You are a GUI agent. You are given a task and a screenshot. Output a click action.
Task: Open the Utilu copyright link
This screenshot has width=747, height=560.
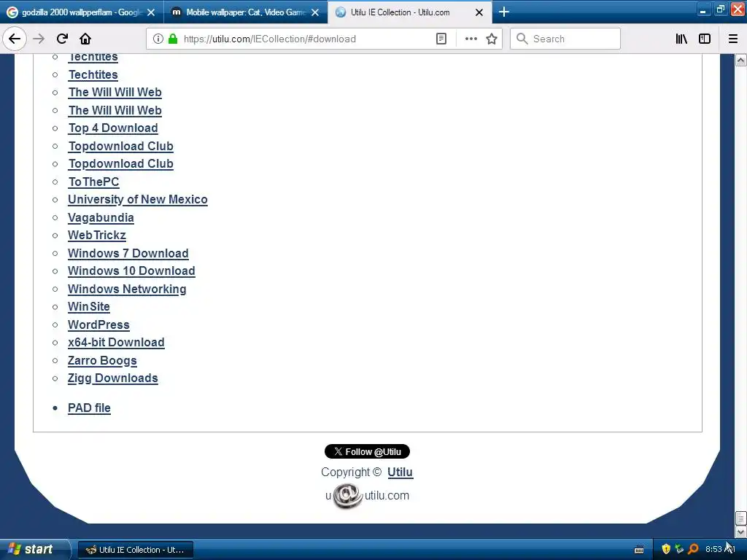tap(400, 472)
